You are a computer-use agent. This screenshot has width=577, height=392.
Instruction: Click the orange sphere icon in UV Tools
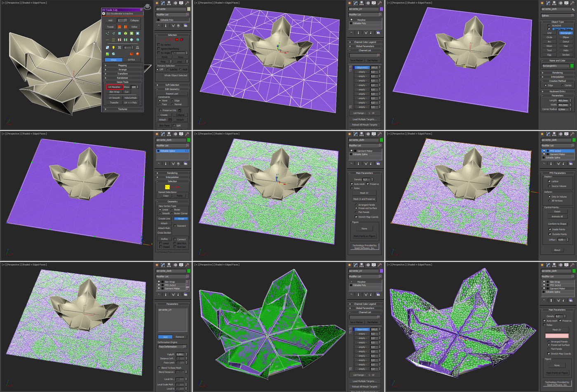[138, 54]
